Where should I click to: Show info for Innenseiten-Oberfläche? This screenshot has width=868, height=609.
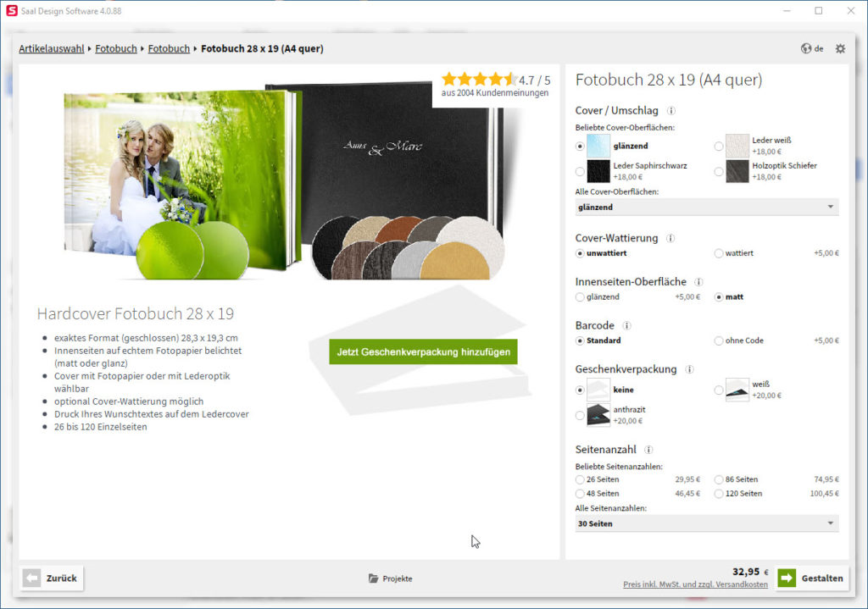698,282
